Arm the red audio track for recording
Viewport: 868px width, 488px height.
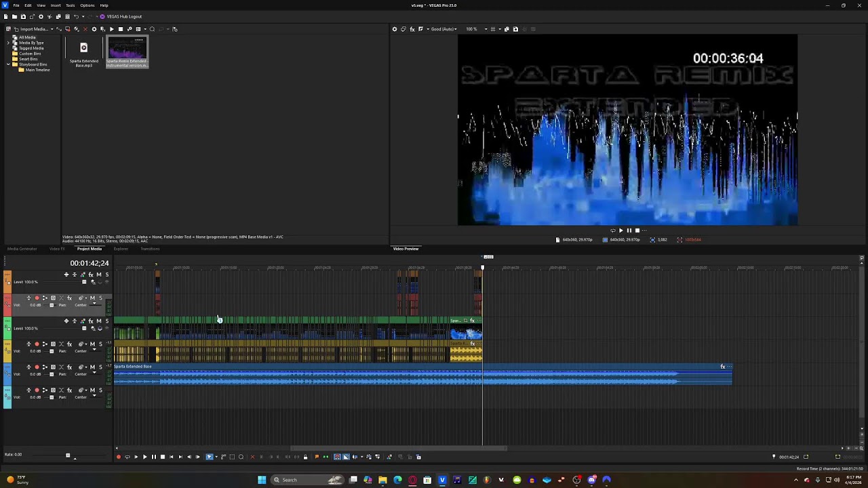pyautogui.click(x=37, y=298)
